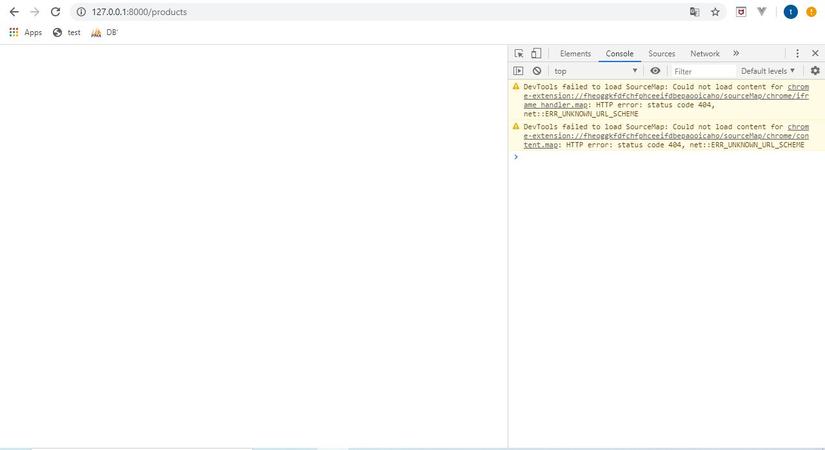Screen dimensions: 825x450
Task: Activate the inspect element picker
Action: (x=519, y=53)
